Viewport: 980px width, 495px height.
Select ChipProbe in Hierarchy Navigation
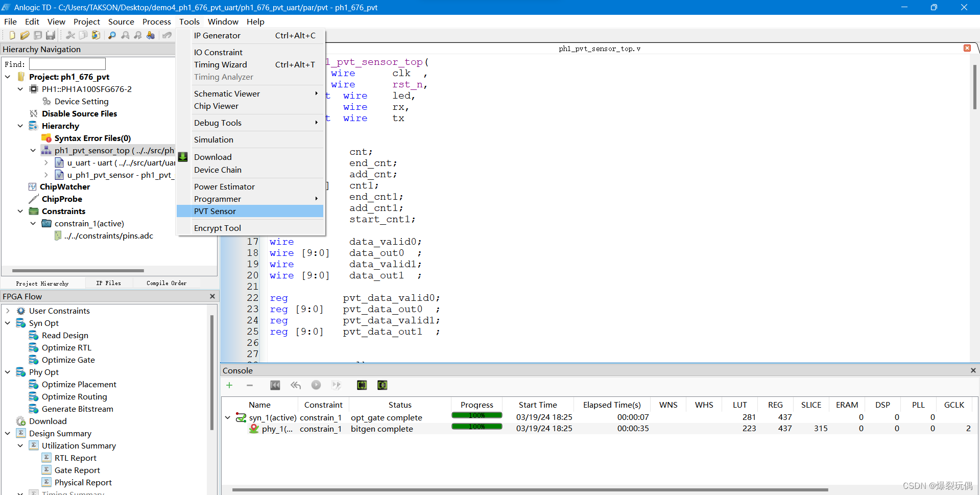62,199
